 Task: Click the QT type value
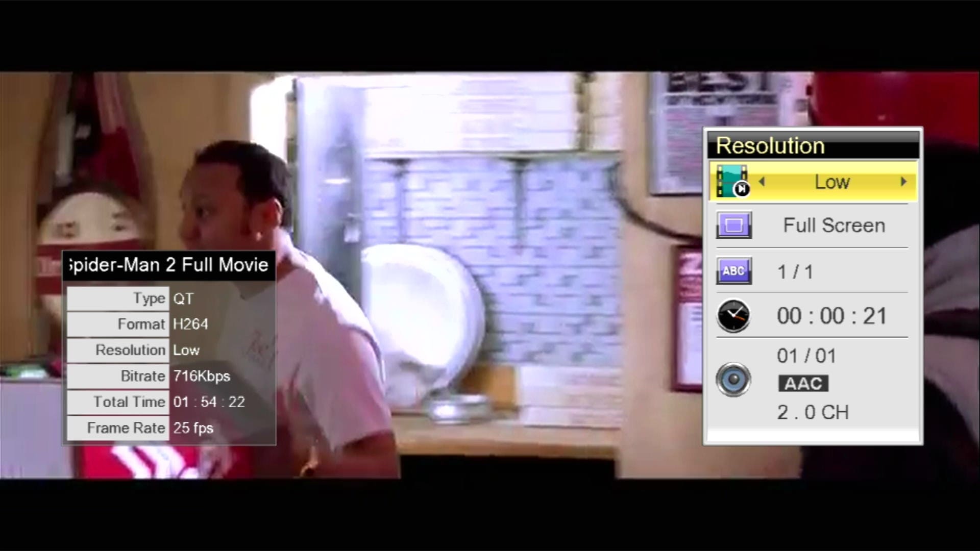[183, 298]
